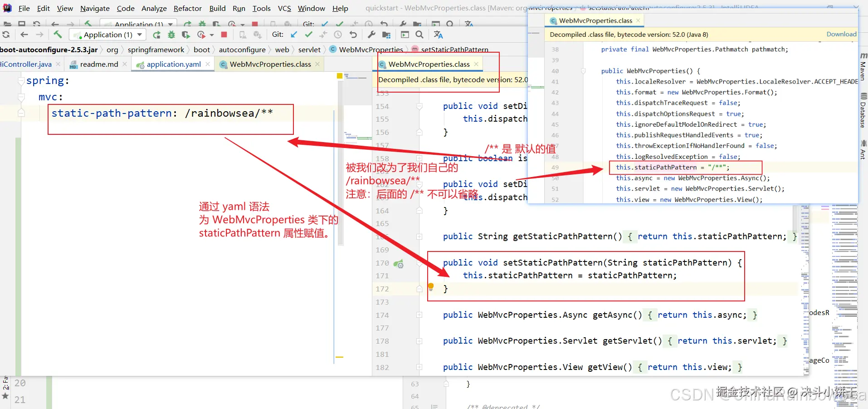Screen dimensions: 868x409
Task: Click the static-path-pattern value /rainbowsea/**
Action: [229, 113]
